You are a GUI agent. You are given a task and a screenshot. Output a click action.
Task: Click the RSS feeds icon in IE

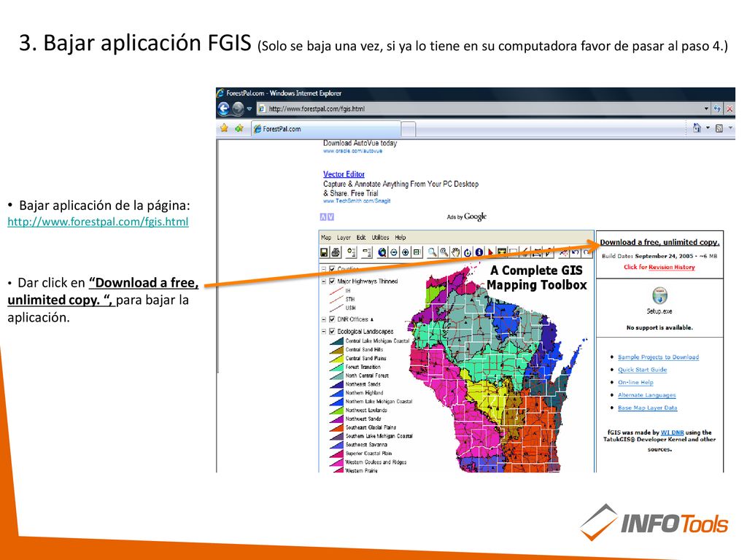coord(719,128)
